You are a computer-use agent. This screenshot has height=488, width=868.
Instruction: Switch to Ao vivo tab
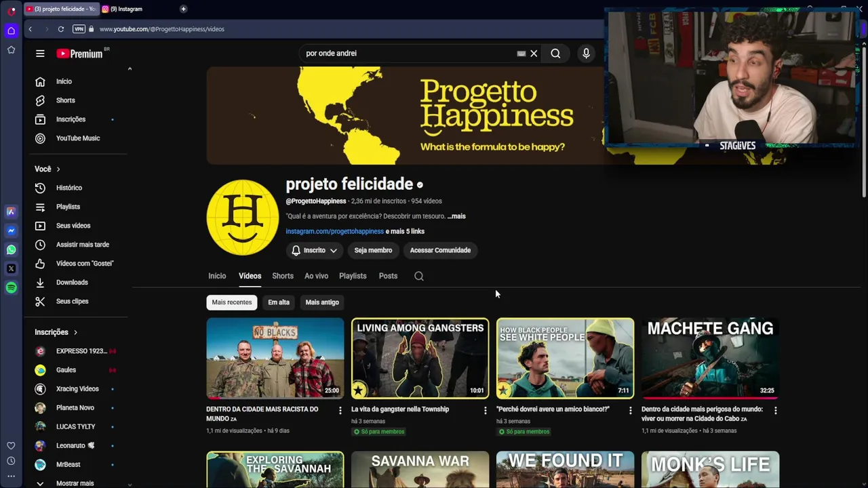tap(316, 276)
